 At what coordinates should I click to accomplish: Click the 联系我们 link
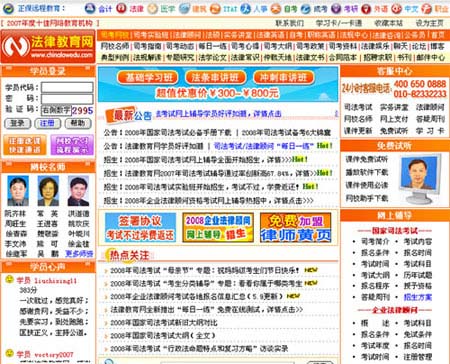(x=290, y=23)
